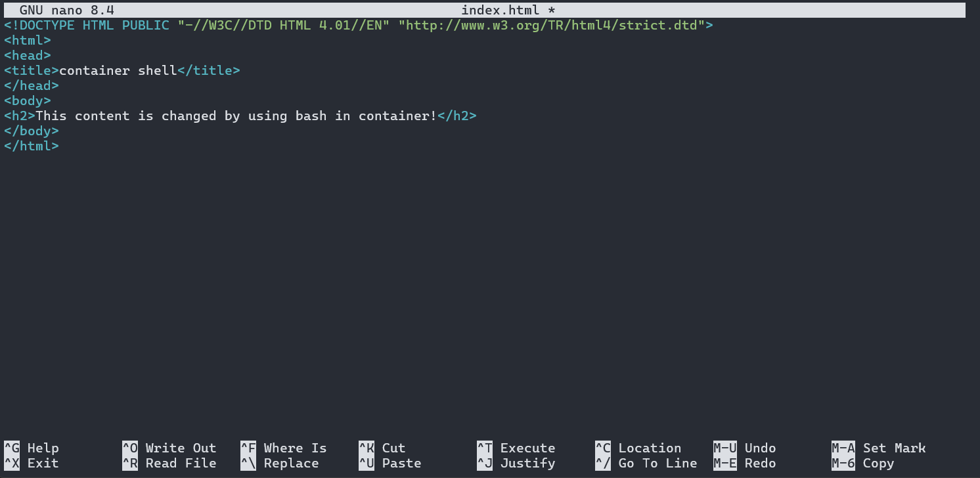Click the ^G Help shortcut
This screenshot has width=980, height=478.
click(x=32, y=448)
